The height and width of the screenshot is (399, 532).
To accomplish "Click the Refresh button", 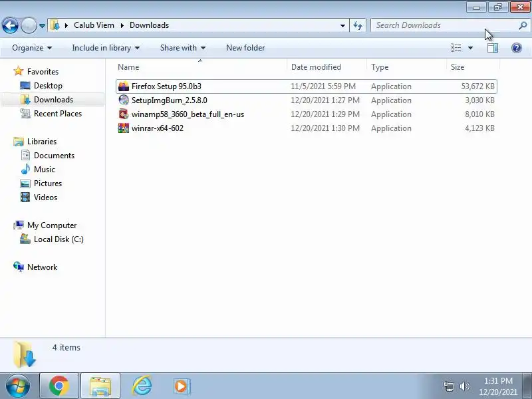I will 358,25.
